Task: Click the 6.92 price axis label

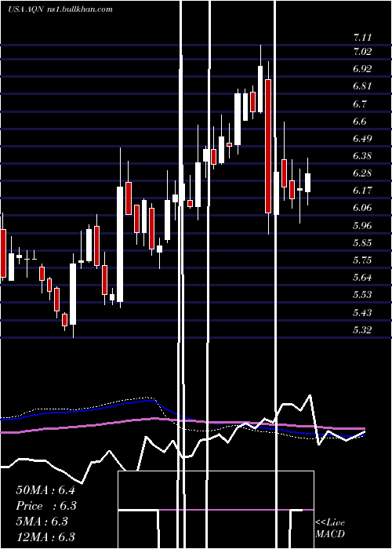Action: pos(362,69)
